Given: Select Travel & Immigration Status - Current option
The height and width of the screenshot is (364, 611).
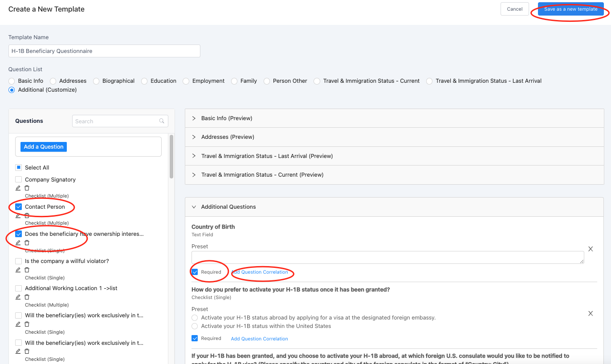Looking at the screenshot, I should [x=317, y=81].
